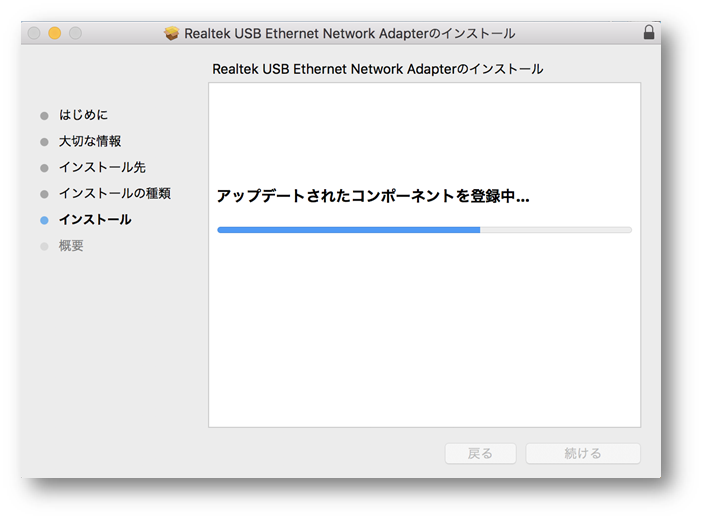Click the installation progress bar
Image resolution: width=703 pixels, height=520 pixels.
pos(425,230)
